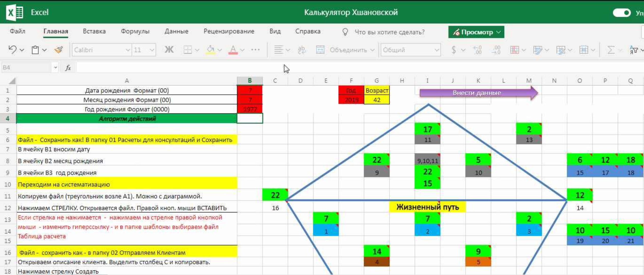Click the fill color bucket swatch

click(x=210, y=50)
